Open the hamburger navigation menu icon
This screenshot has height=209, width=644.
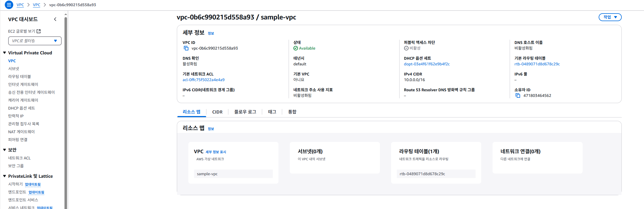(9, 5)
